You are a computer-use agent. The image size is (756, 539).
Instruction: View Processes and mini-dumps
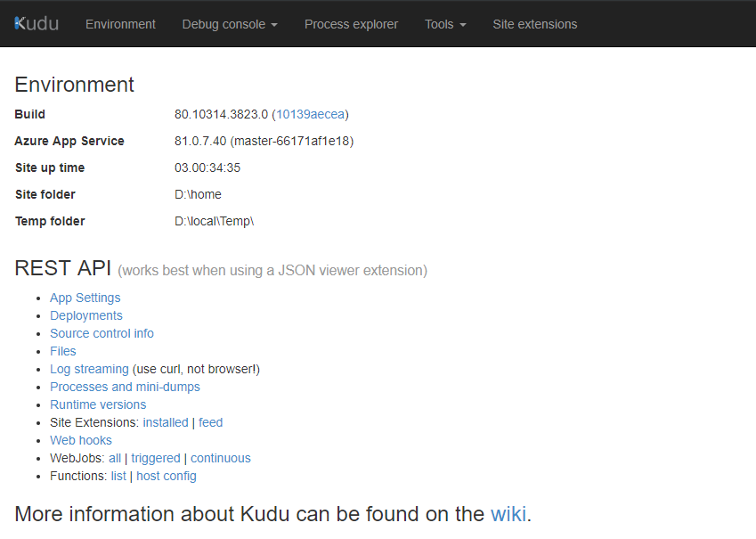125,387
